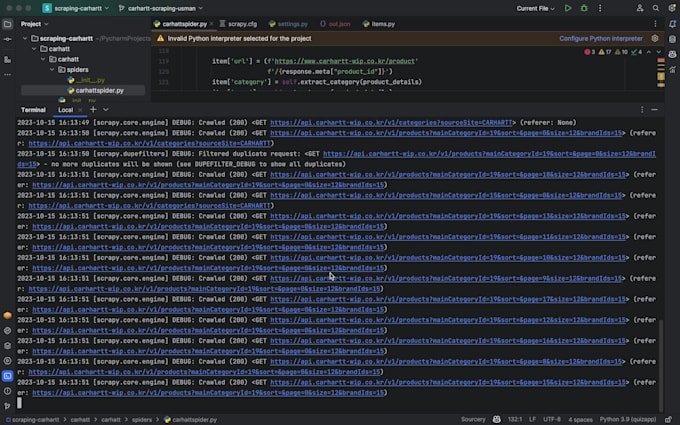
Task: Add a new terminal session tab
Action: click(x=93, y=110)
